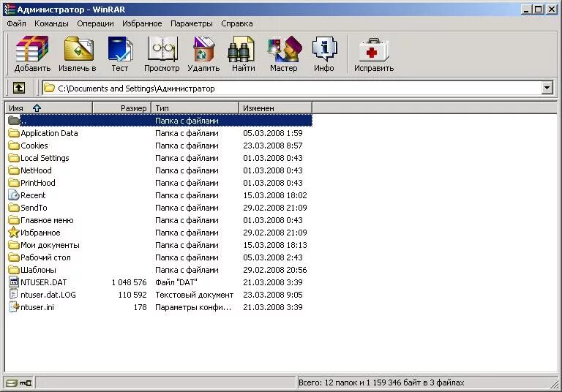
Task: Select the ntuser.dat.LOG file icon
Action: (14, 295)
